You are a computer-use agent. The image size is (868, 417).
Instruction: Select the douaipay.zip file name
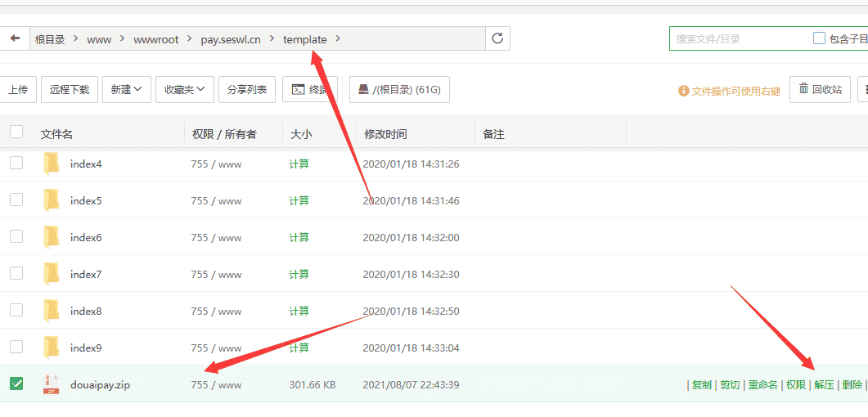point(100,385)
